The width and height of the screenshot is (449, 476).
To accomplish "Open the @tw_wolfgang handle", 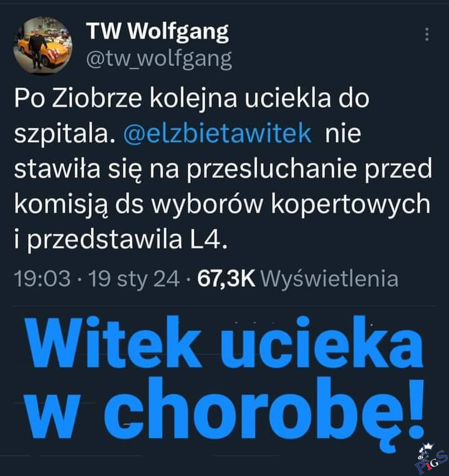I will 159,59.
